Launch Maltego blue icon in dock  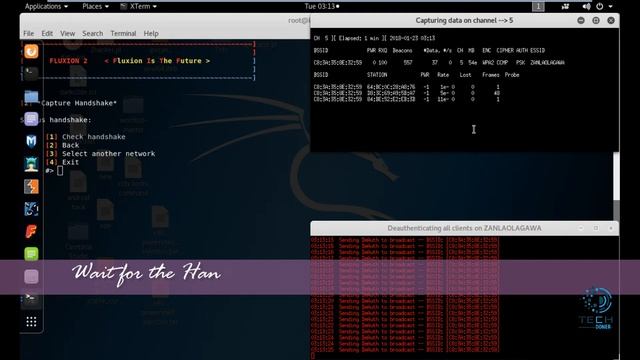31,209
